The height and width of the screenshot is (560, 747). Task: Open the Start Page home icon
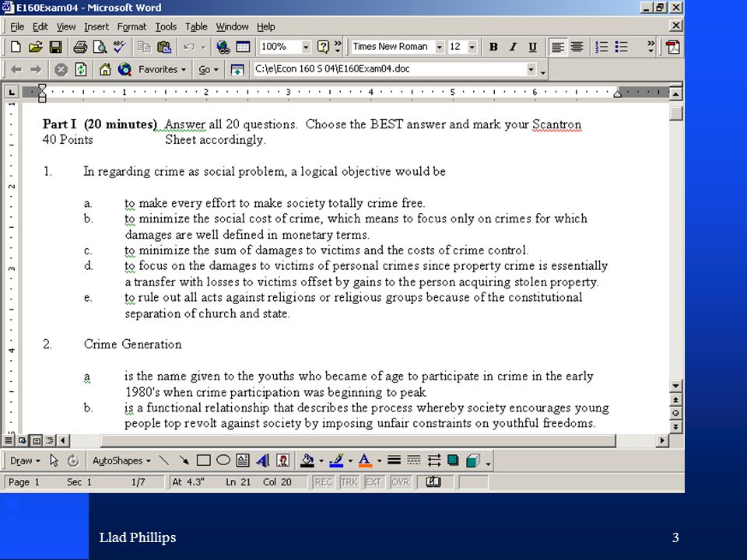[x=105, y=69]
